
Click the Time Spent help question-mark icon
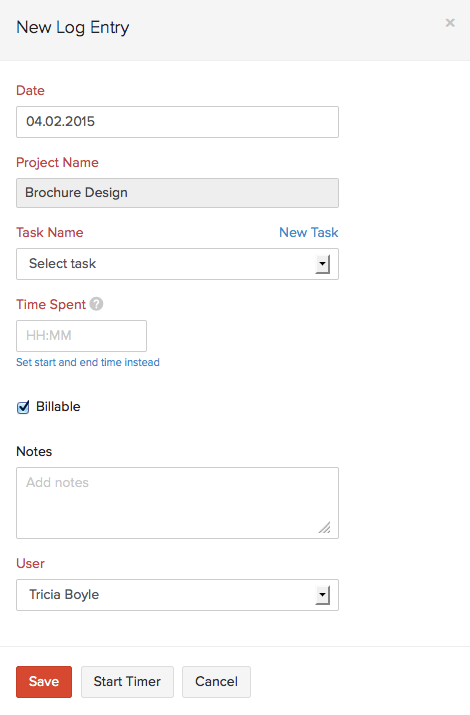[x=96, y=304]
